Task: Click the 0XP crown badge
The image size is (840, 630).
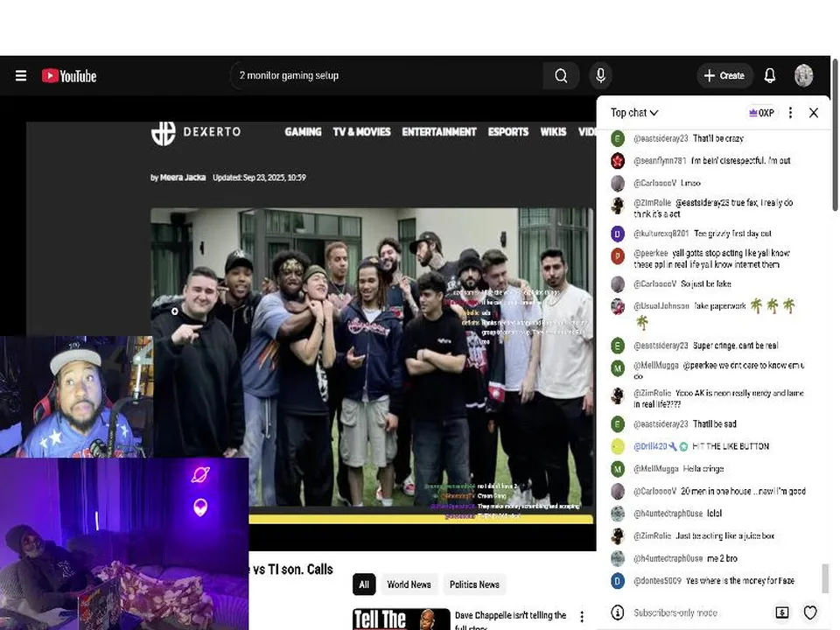Action: [761, 113]
